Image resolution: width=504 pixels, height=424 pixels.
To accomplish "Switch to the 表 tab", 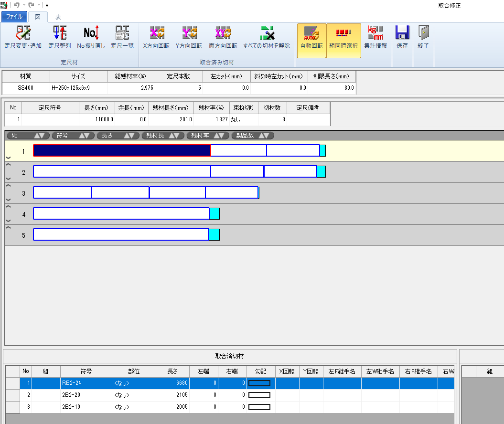I will pos(58,17).
